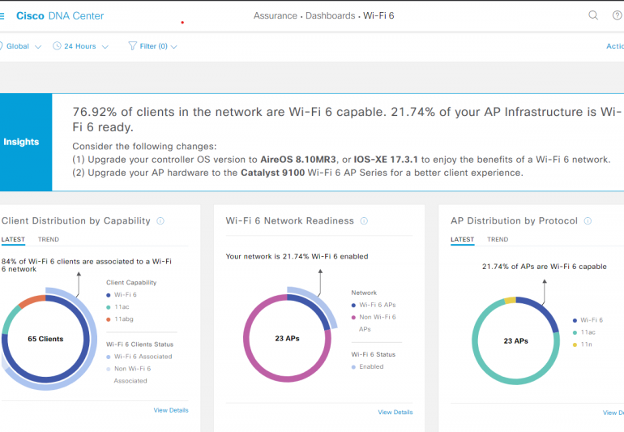Click the search magnifier icon
The height and width of the screenshot is (432, 624).
(593, 15)
